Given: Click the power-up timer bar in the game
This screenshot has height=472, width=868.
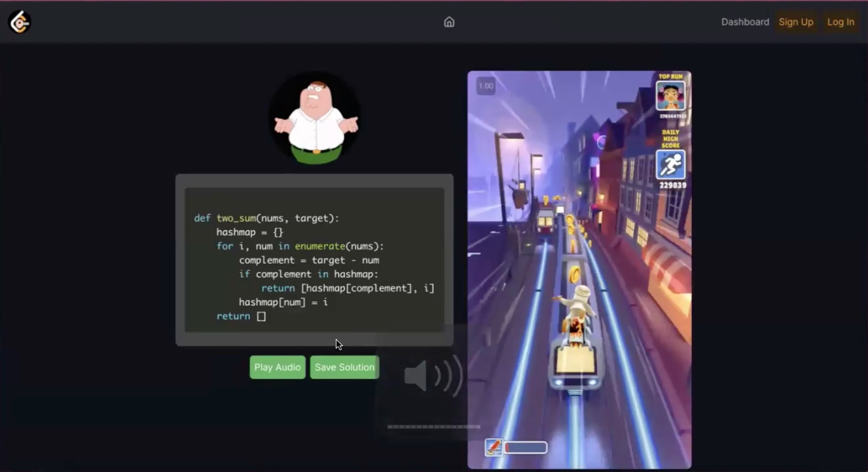Looking at the screenshot, I should [x=526, y=447].
